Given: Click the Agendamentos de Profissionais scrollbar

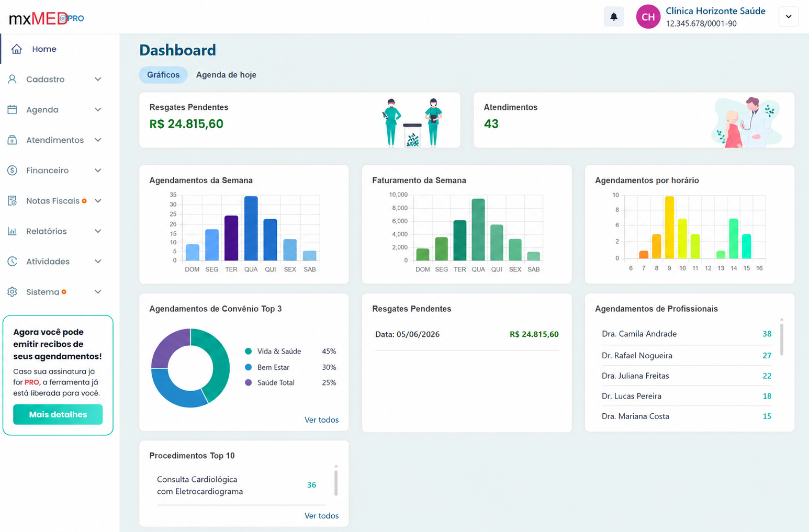Looking at the screenshot, I should 782,339.
